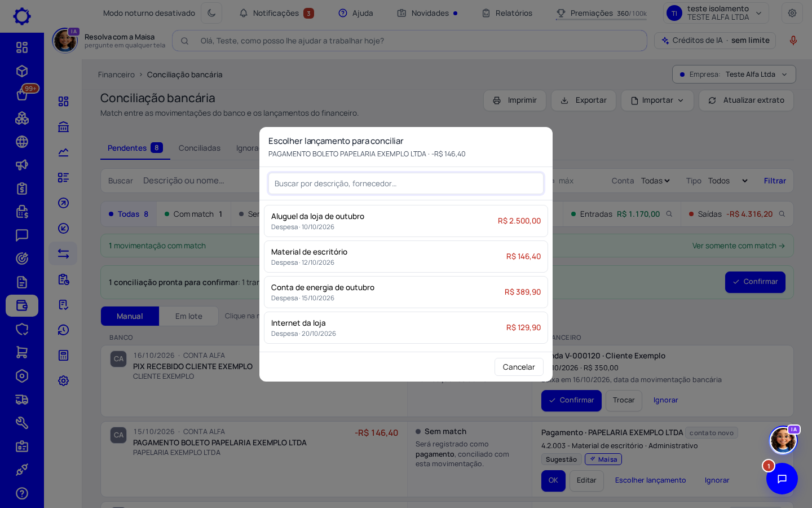This screenshot has height=508, width=812.
Task: Open dashboard grid icon in blue sidebar
Action: (22, 47)
